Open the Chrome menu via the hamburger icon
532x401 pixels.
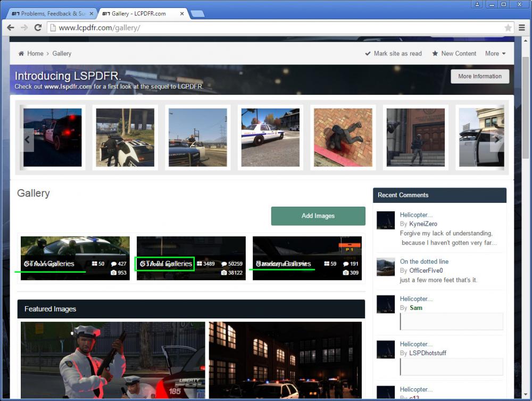(522, 27)
